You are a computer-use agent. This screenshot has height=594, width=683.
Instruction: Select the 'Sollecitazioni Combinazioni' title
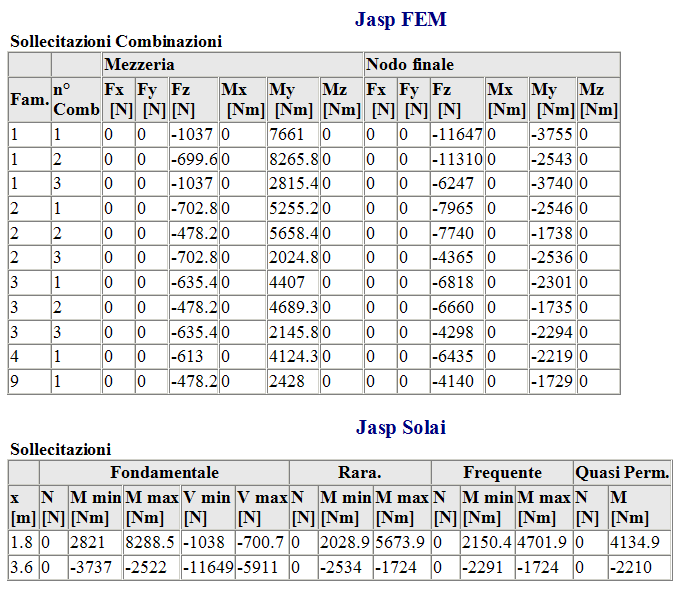point(116,41)
